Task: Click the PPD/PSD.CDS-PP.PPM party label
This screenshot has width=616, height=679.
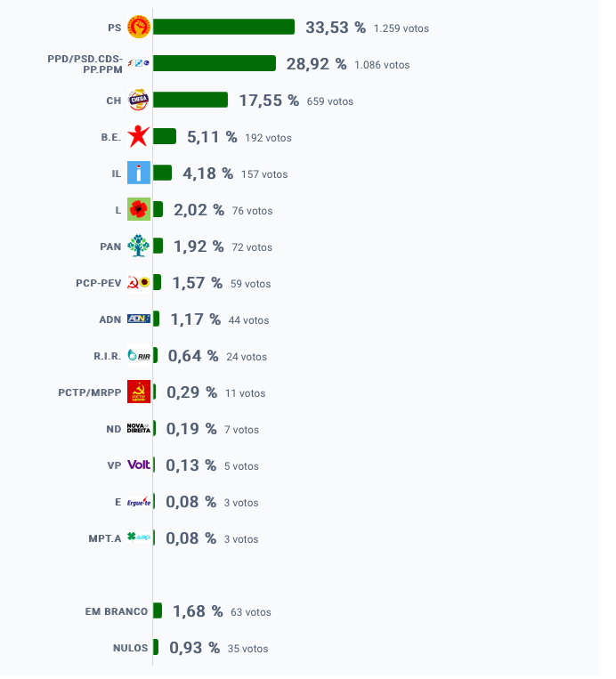Action: 85,64
